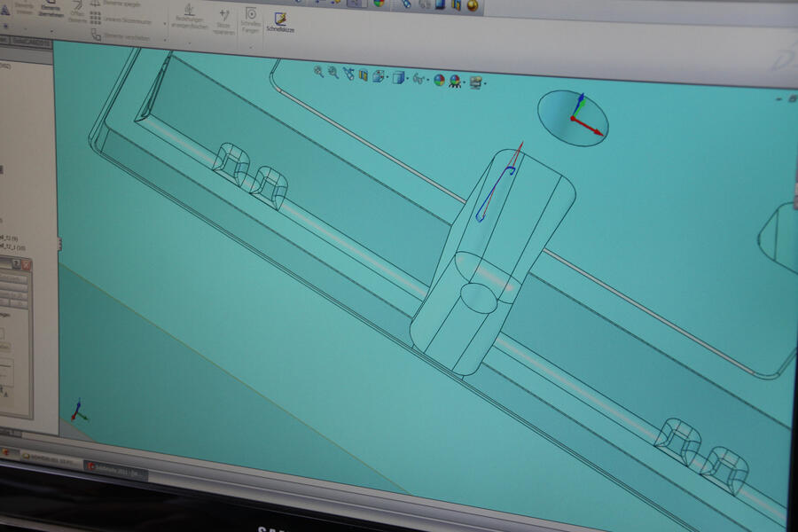The image size is (798, 532).
Task: Click Elemente spiegeln tool
Action: (x=114, y=4)
